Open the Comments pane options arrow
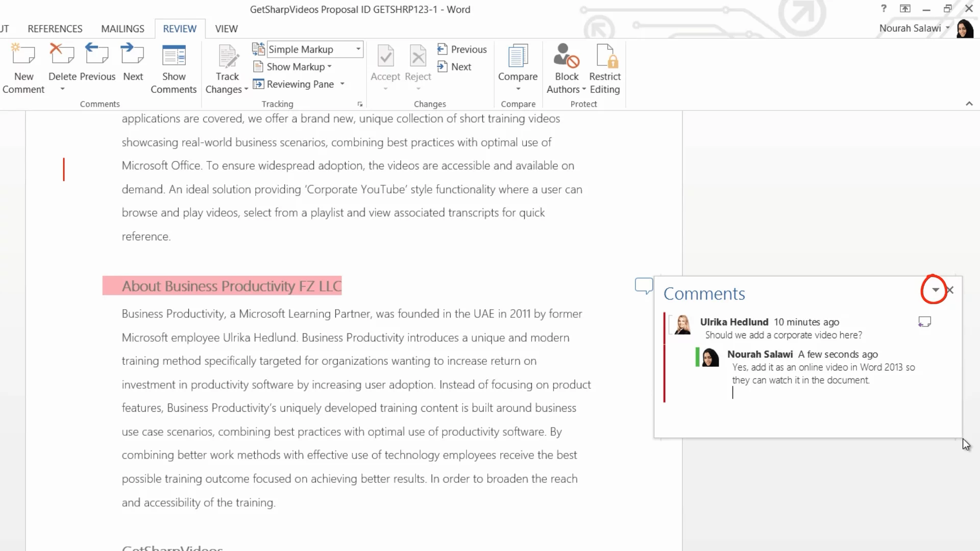Screen dimensions: 980x551 point(935,290)
